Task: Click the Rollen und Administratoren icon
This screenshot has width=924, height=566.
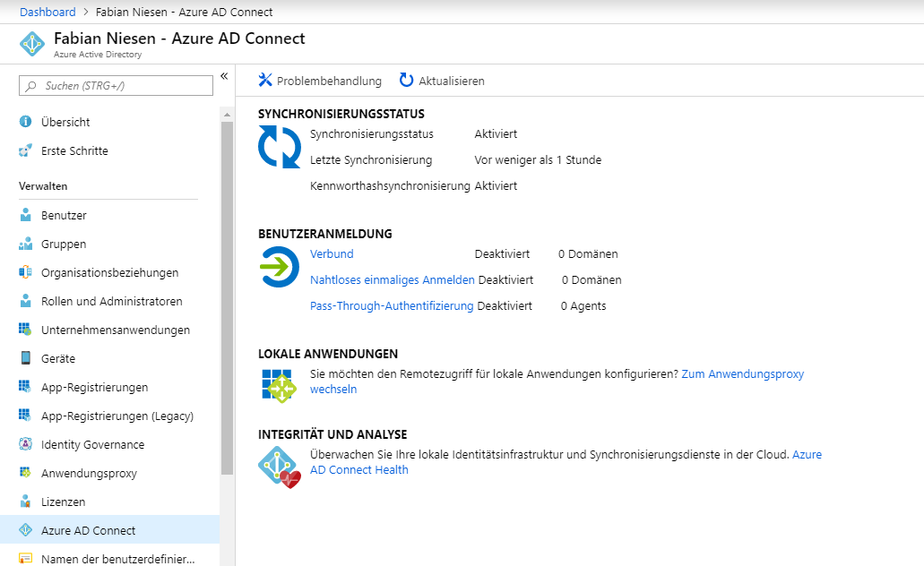Action: point(25,301)
